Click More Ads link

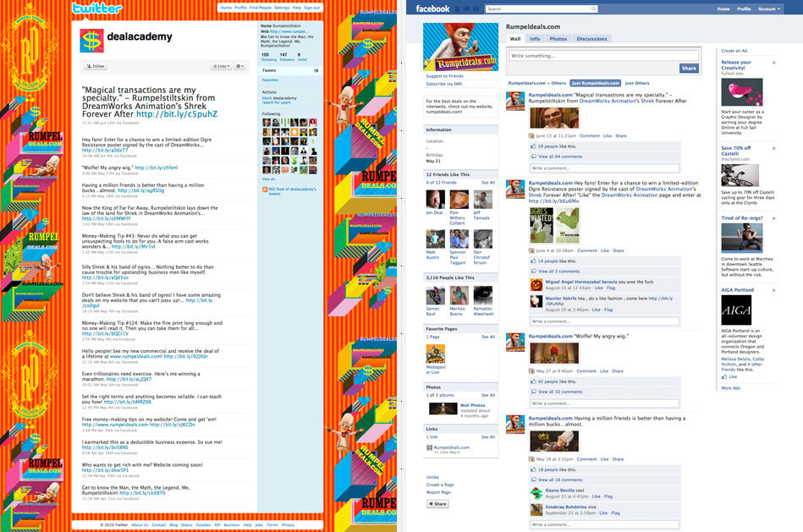(731, 388)
